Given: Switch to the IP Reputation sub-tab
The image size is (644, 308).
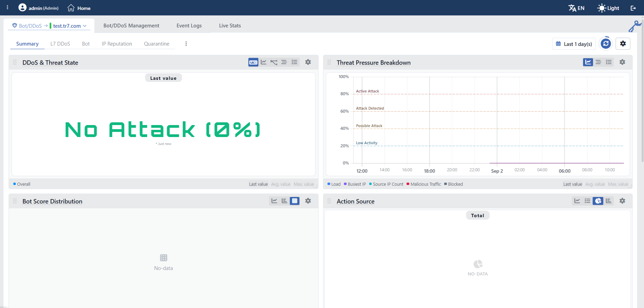Looking at the screenshot, I should (117, 44).
